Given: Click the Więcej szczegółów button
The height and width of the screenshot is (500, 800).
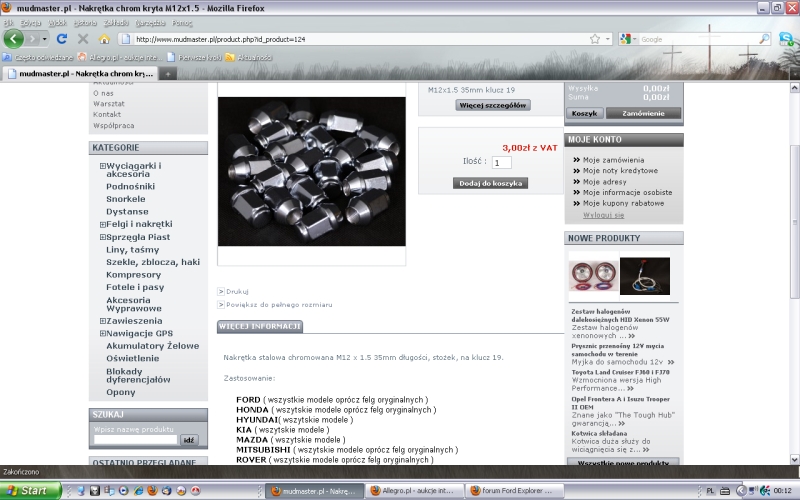Looking at the screenshot, I should click(x=493, y=105).
